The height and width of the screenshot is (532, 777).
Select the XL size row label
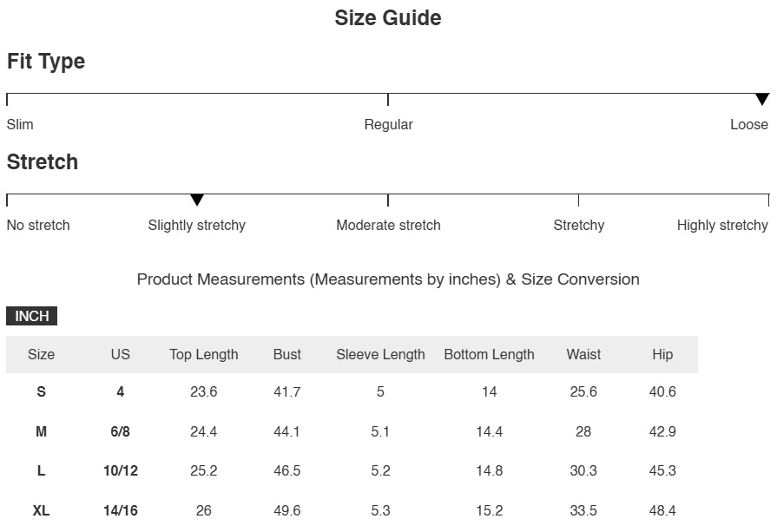pos(41,510)
